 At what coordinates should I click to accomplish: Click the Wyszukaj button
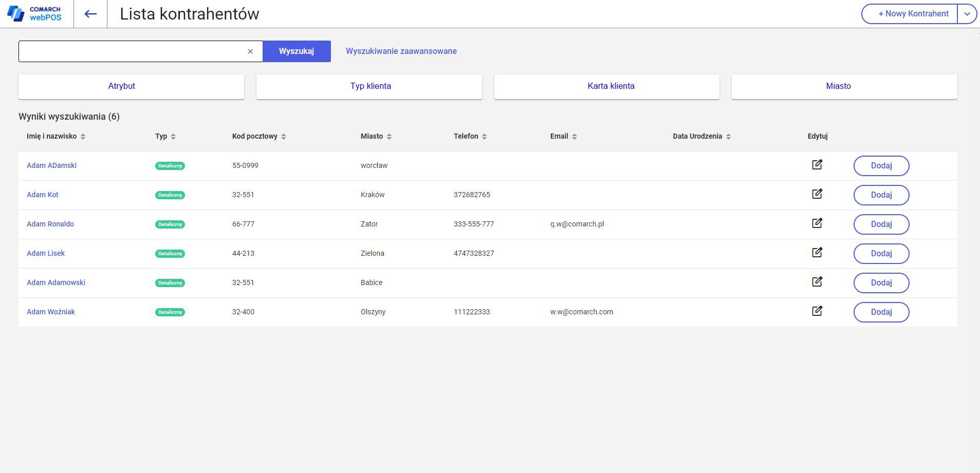click(x=297, y=51)
